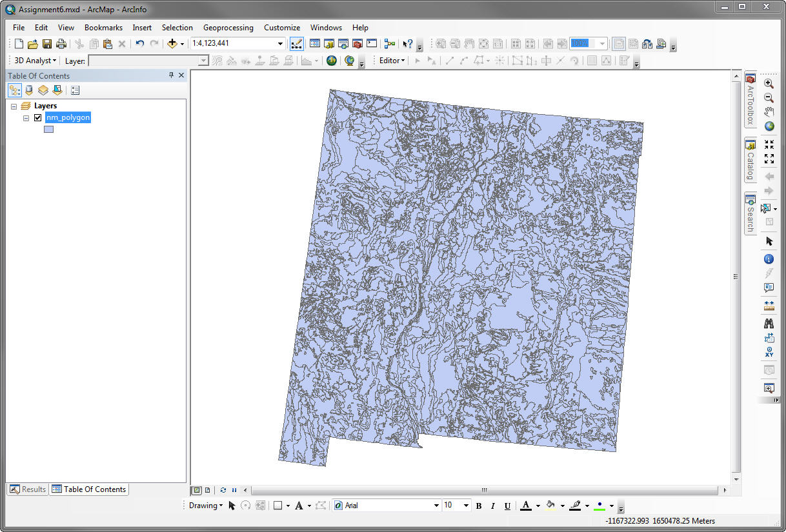Click the font color button

(526, 506)
